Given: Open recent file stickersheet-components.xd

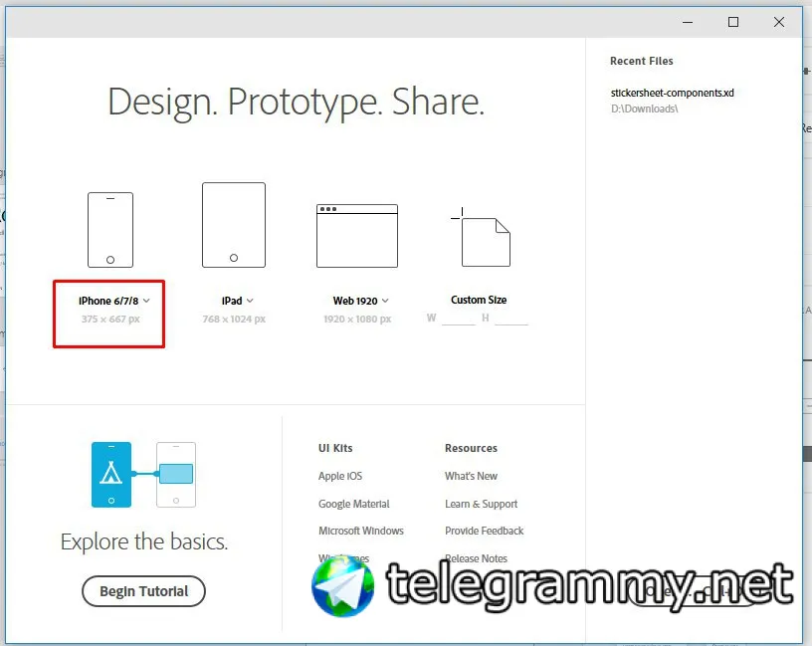Looking at the screenshot, I should 672,93.
